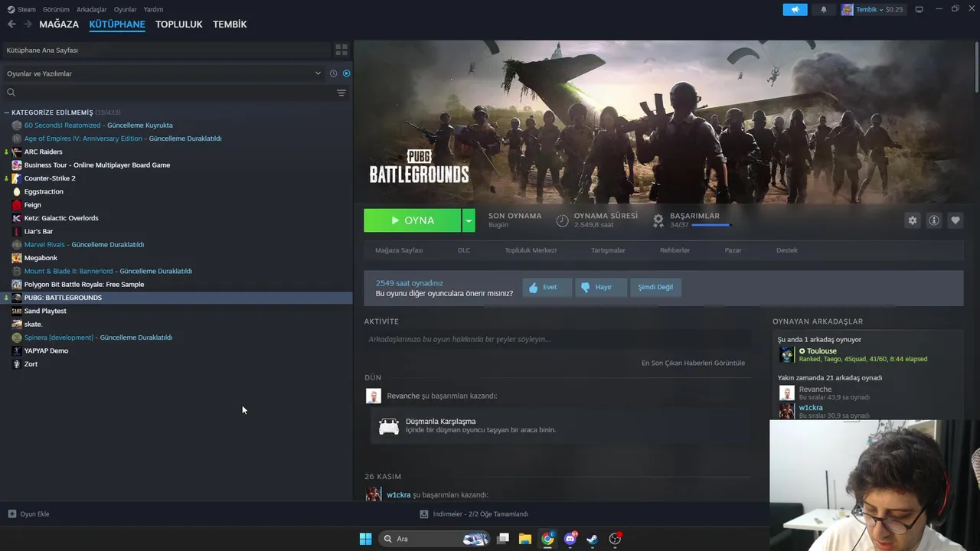The width and height of the screenshot is (980, 551).
Task: Select Counter-Strike 2 in the library
Action: [50, 178]
